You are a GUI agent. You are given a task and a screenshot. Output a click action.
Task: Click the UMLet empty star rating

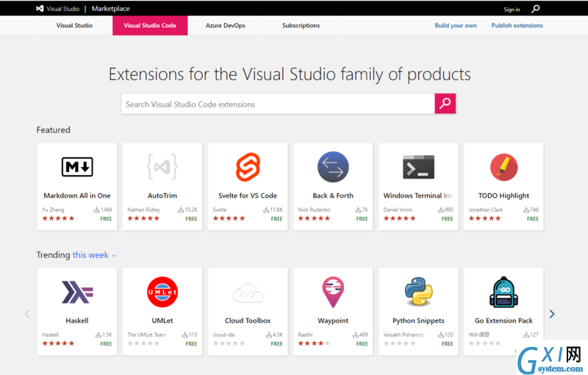143,343
